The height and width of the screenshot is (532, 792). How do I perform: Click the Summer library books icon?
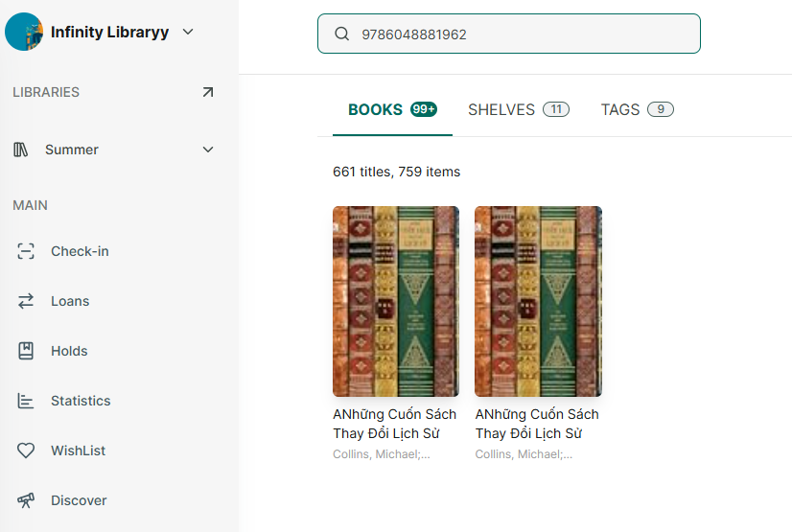click(21, 150)
